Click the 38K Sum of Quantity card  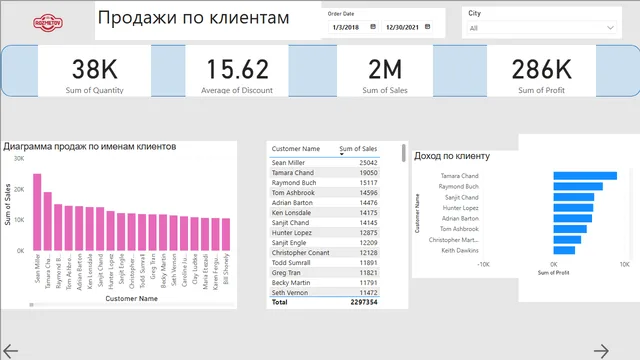point(95,71)
